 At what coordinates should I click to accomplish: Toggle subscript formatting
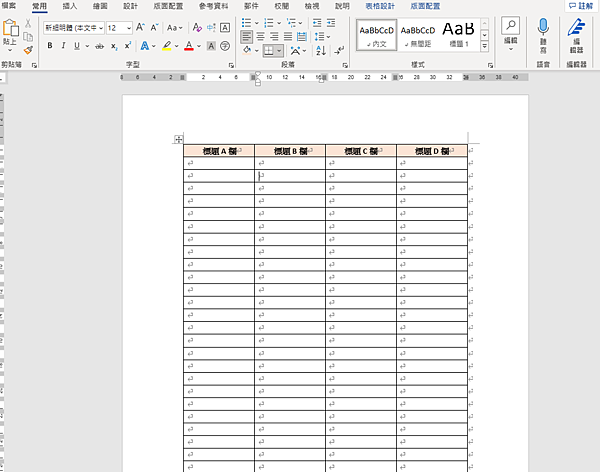click(114, 46)
